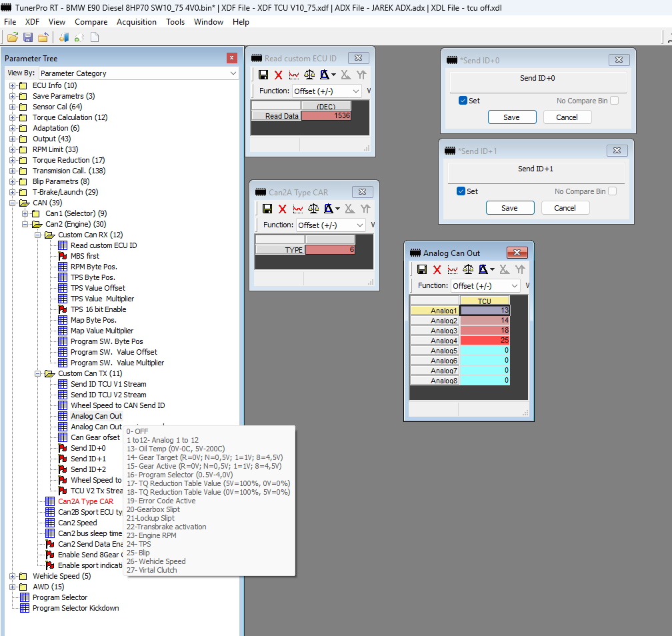672x636 pixels.
Task: Open graph view in Analog Can Out toolbar
Action: point(453,269)
